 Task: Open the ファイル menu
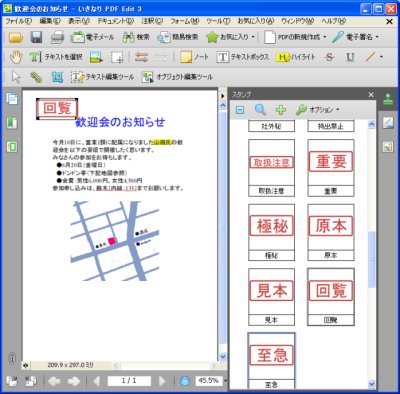19,21
